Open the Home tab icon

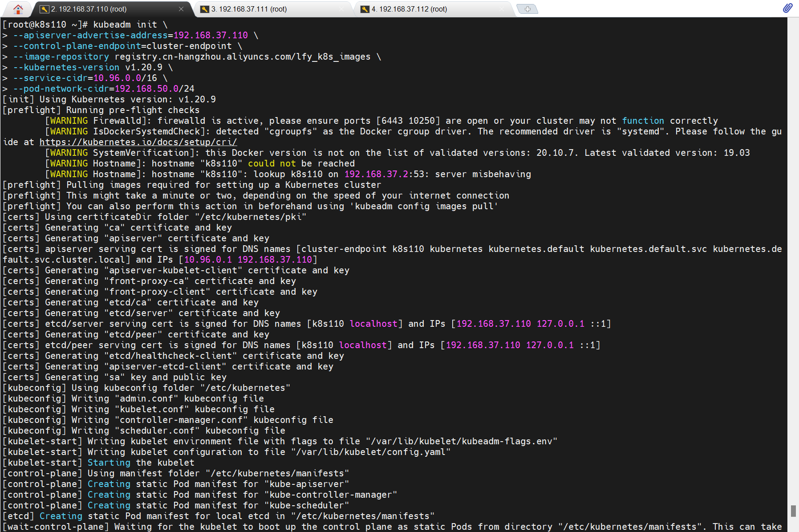[x=18, y=8]
